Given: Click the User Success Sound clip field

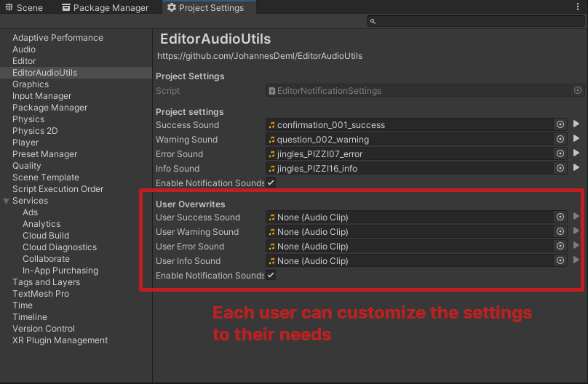Looking at the screenshot, I should click(x=410, y=217).
